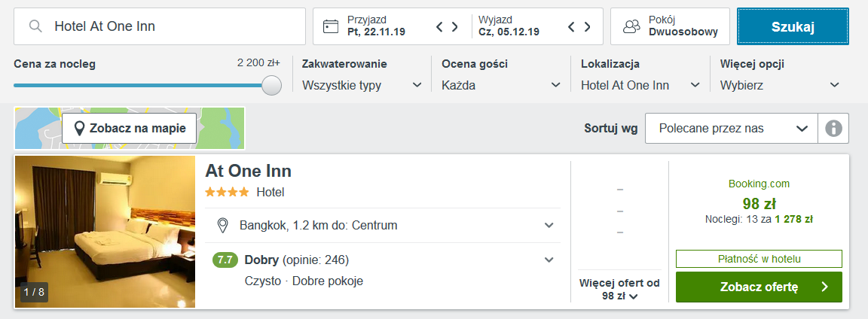Screen dimensions: 868x319
Task: Click the green Zobacz ofertę button
Action: pos(759,287)
